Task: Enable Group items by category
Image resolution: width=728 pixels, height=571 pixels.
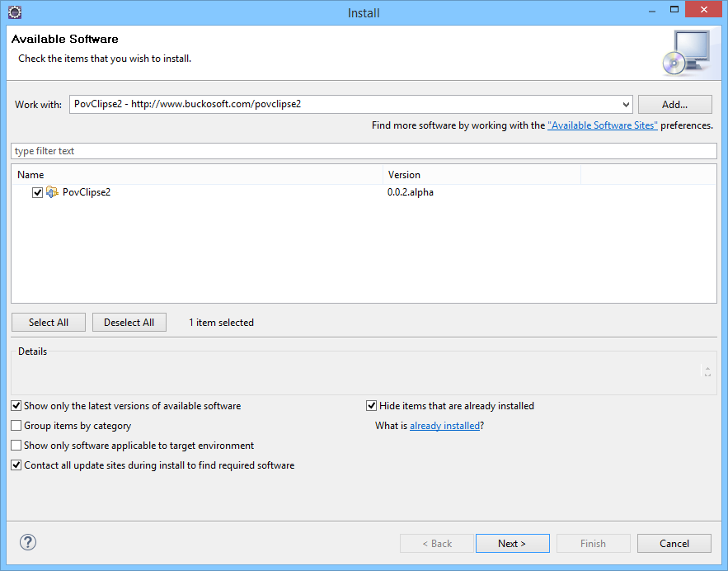Action: point(16,426)
